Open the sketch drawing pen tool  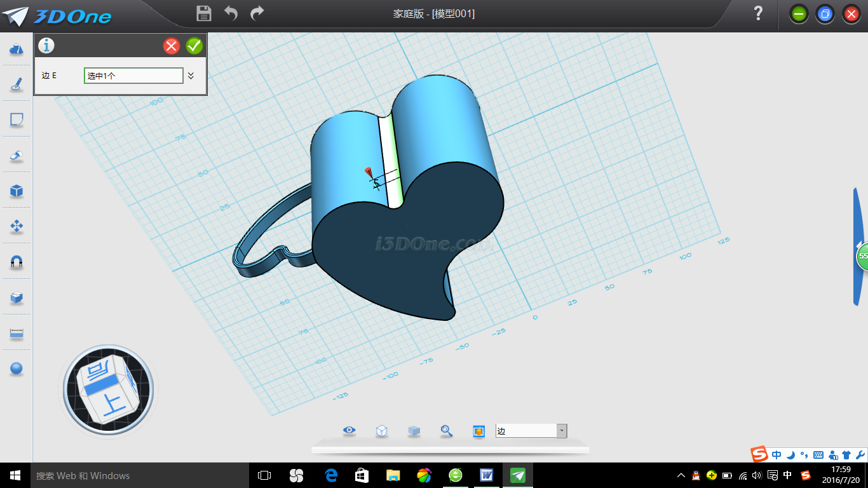(x=17, y=85)
